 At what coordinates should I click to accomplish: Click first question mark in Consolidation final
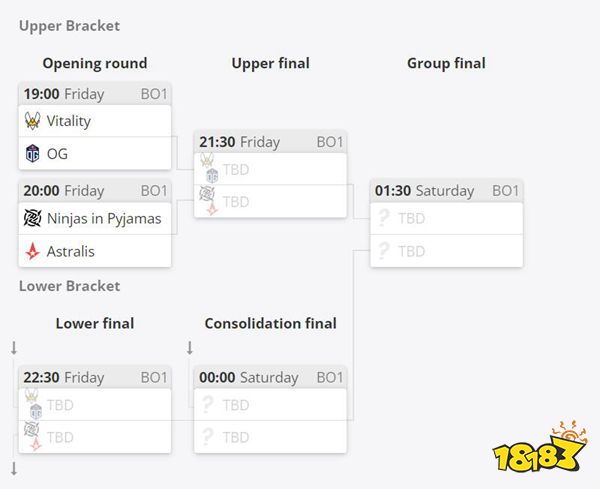(x=207, y=405)
